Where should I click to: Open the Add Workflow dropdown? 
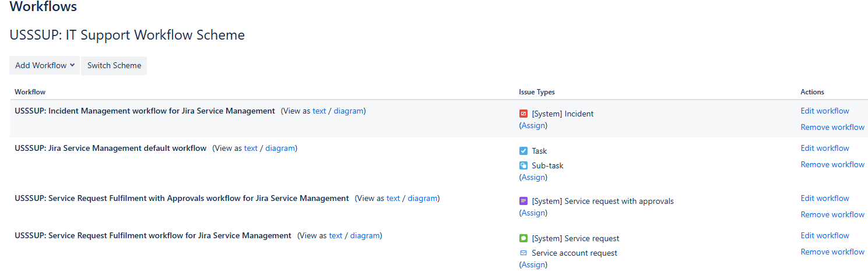44,65
